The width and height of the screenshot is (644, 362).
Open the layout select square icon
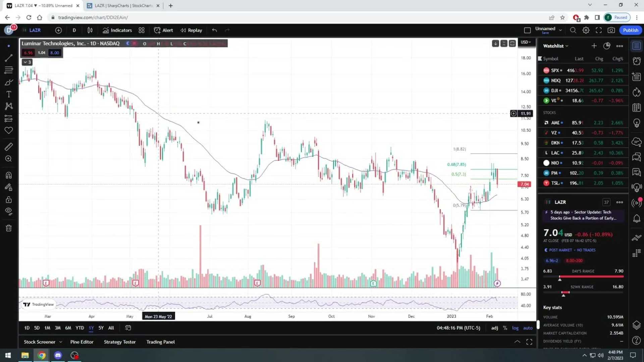click(x=527, y=30)
